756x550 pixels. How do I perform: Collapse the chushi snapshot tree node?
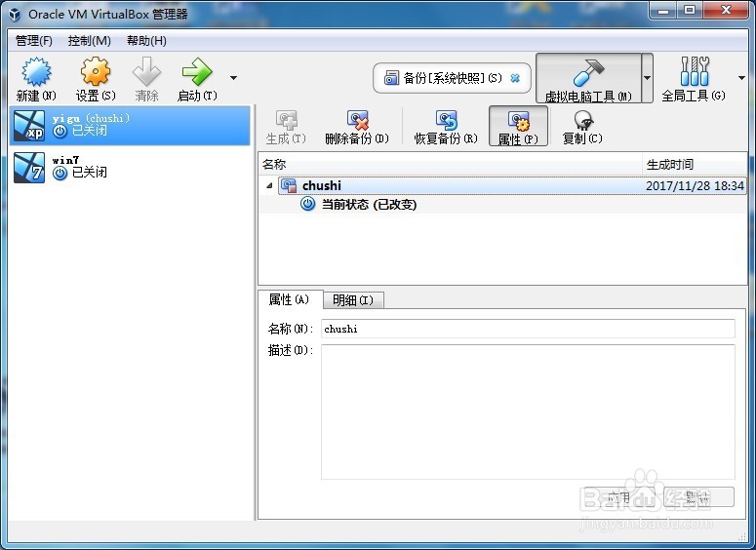pos(269,185)
